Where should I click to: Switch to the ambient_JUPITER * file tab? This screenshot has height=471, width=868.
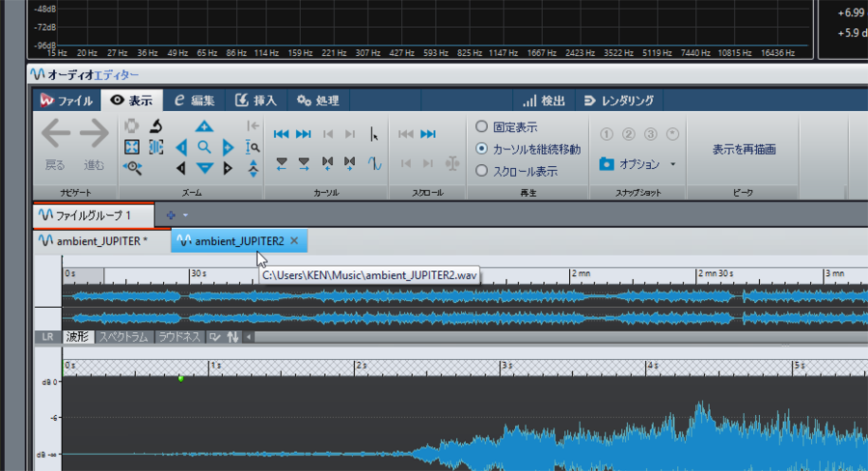[102, 241]
